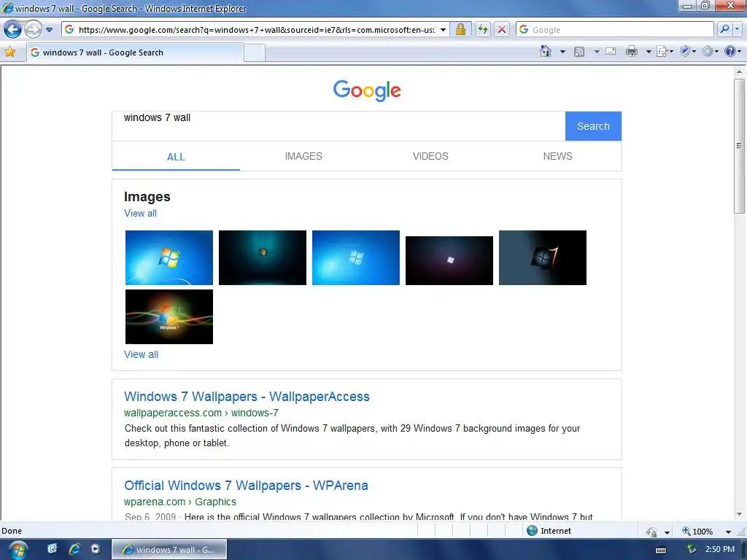Expand the Print options dropdown arrow

click(x=649, y=52)
